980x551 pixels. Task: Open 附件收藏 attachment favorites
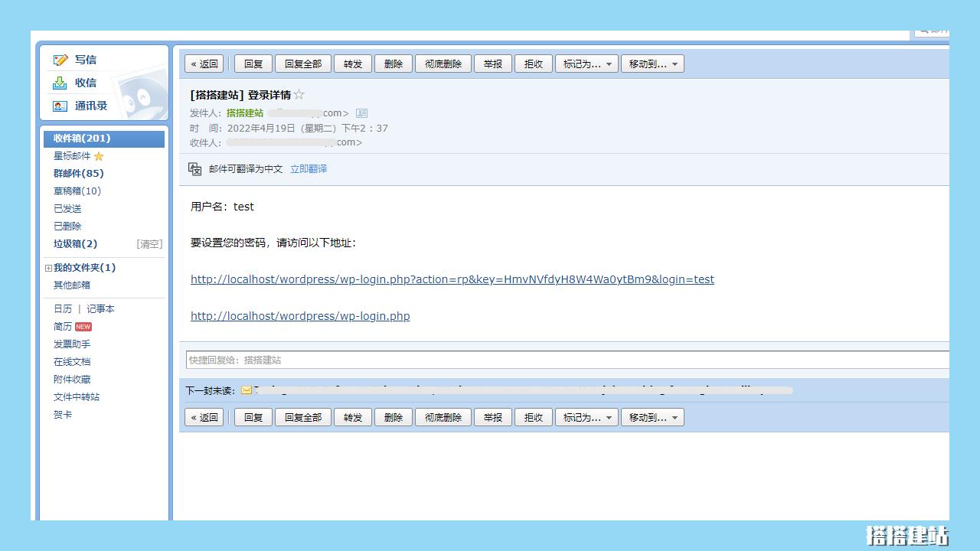(x=72, y=379)
